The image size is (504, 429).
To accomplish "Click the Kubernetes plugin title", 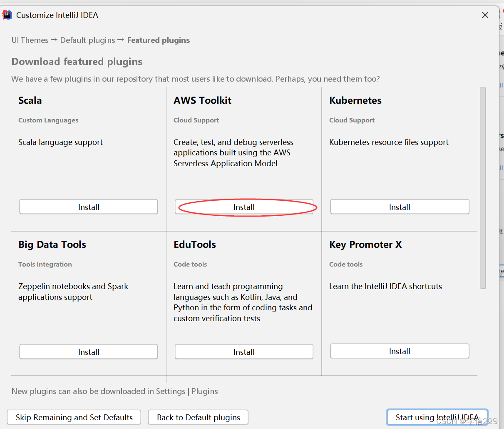I will (x=355, y=100).
